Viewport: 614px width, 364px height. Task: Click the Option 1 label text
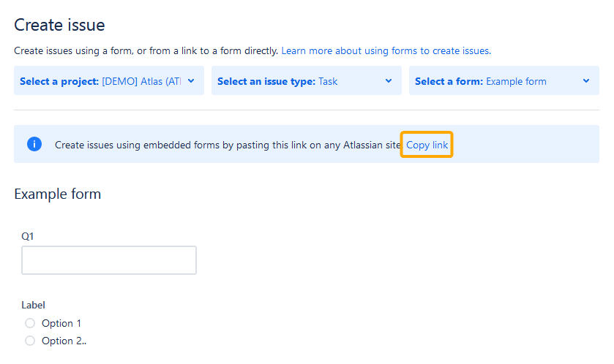coord(61,323)
